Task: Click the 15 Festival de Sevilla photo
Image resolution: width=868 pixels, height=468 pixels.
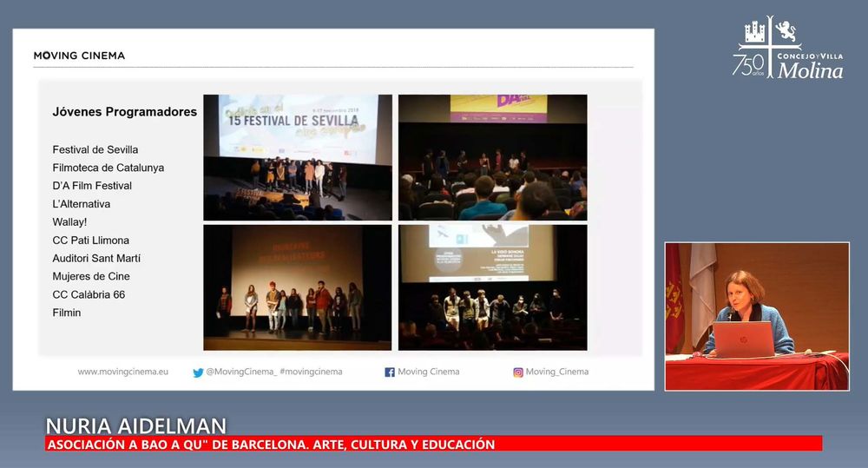Action: tap(298, 157)
